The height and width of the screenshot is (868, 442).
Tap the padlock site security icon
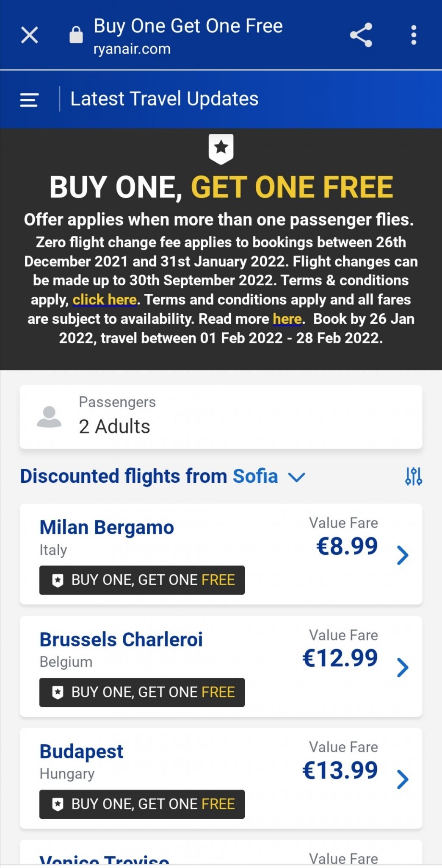pos(76,35)
